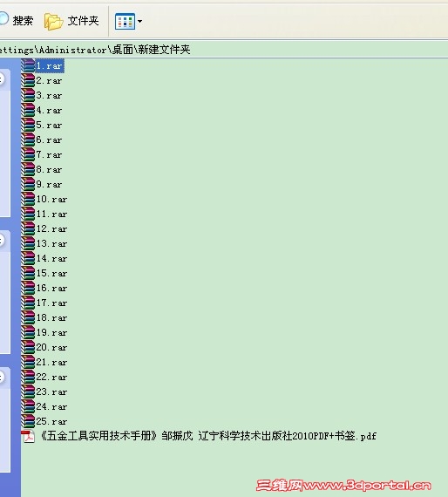
Task: Open the 文件夹 folders pane button
Action: coord(71,21)
